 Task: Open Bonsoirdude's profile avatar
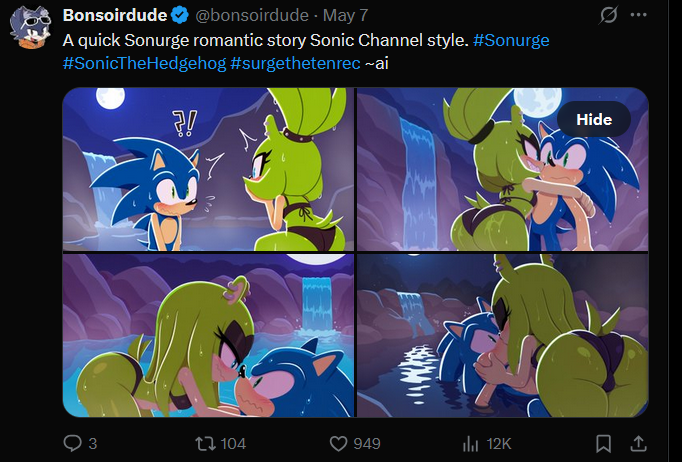(30, 27)
